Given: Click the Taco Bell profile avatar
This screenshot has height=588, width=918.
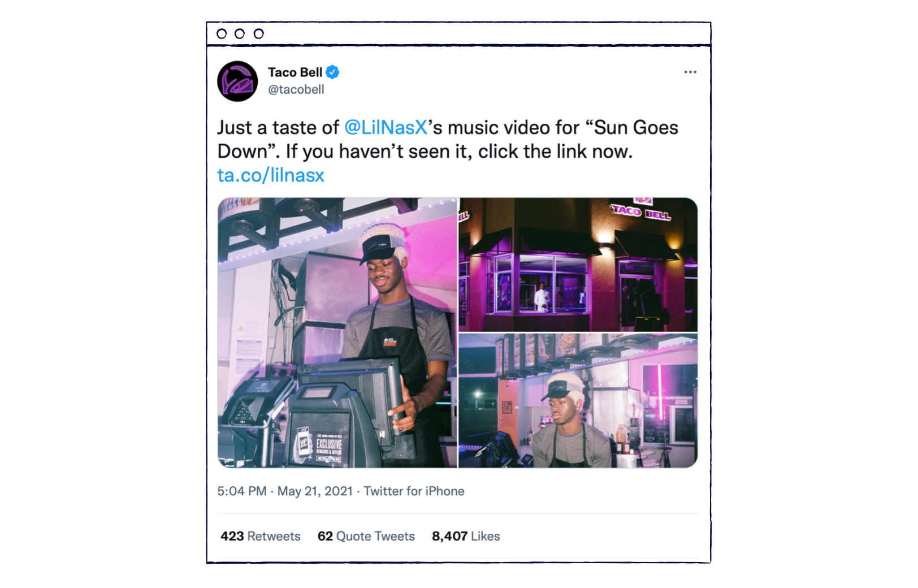Looking at the screenshot, I should pos(237,81).
